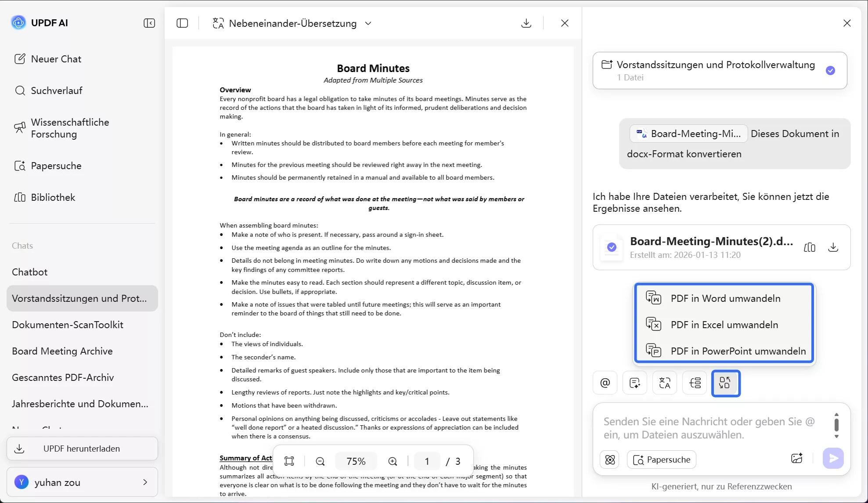Toggle the document panel visibility at top left

[x=182, y=23]
